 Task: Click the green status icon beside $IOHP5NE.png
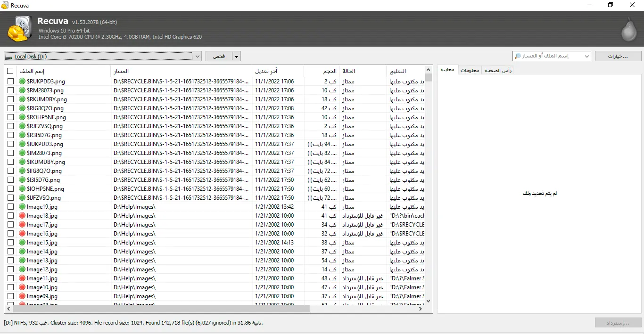tap(22, 189)
